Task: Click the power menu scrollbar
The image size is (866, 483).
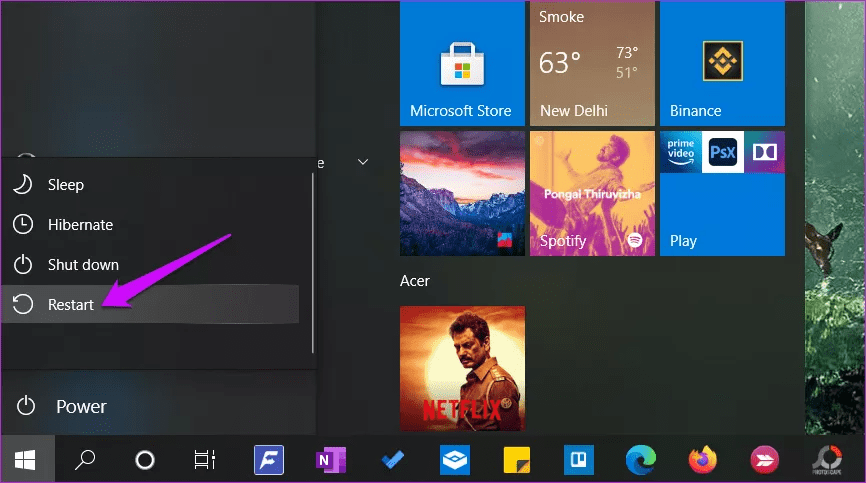Action: pos(313,263)
